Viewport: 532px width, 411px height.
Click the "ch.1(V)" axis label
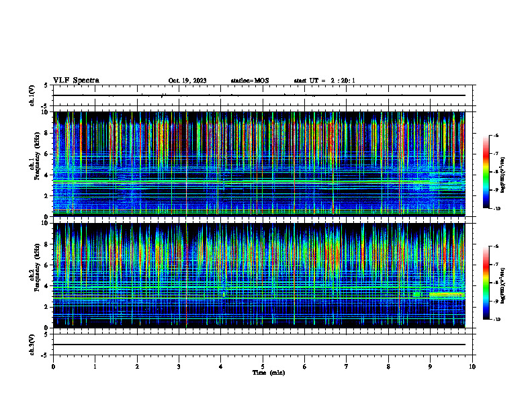click(32, 95)
